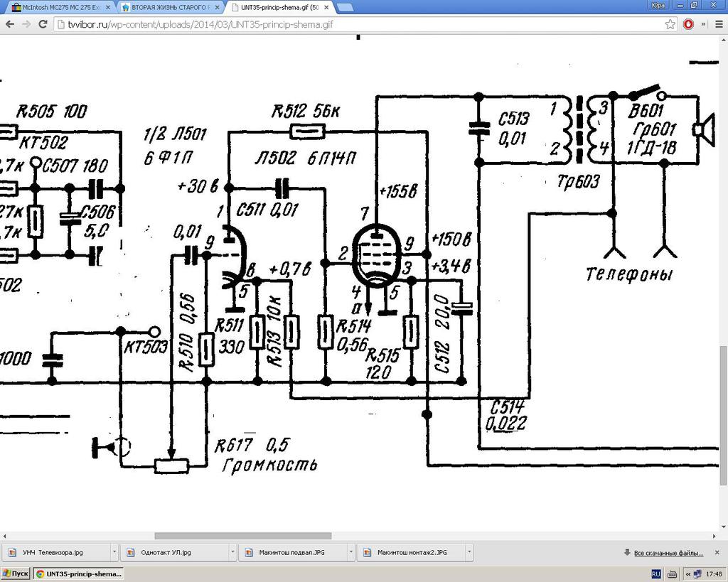This screenshot has height=582, width=728.
Task: Click the red Opera-style extension icon
Action: tap(688, 24)
